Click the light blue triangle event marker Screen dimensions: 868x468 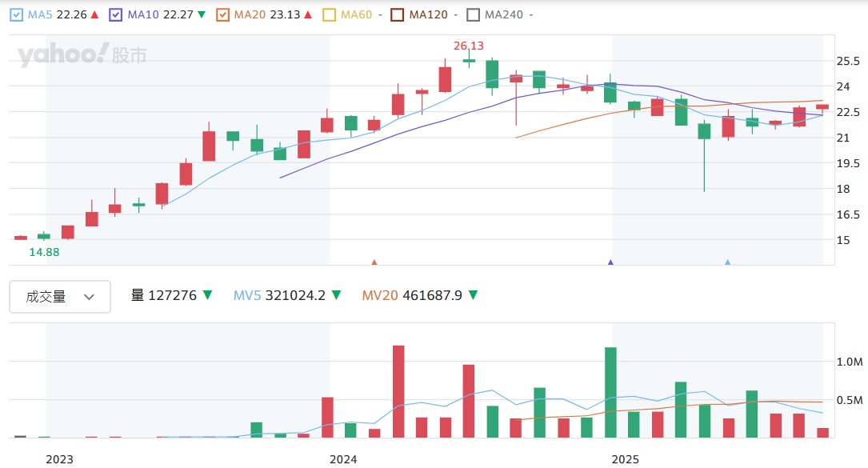[727, 262]
